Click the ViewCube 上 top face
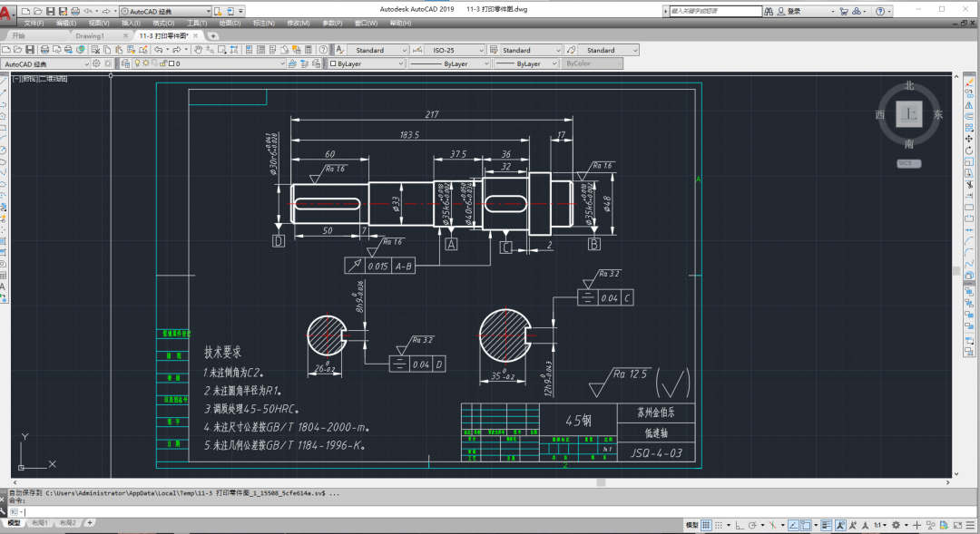 [908, 115]
